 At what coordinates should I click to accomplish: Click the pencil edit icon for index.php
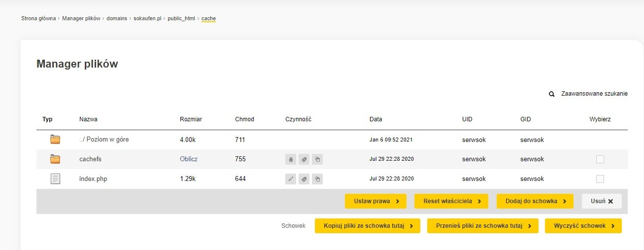tap(291, 179)
